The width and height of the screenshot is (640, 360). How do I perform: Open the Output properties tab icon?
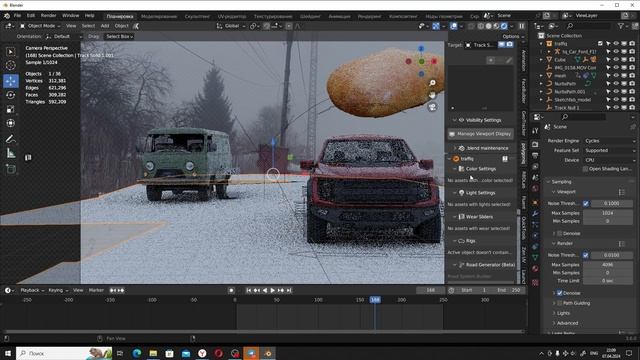click(x=535, y=156)
